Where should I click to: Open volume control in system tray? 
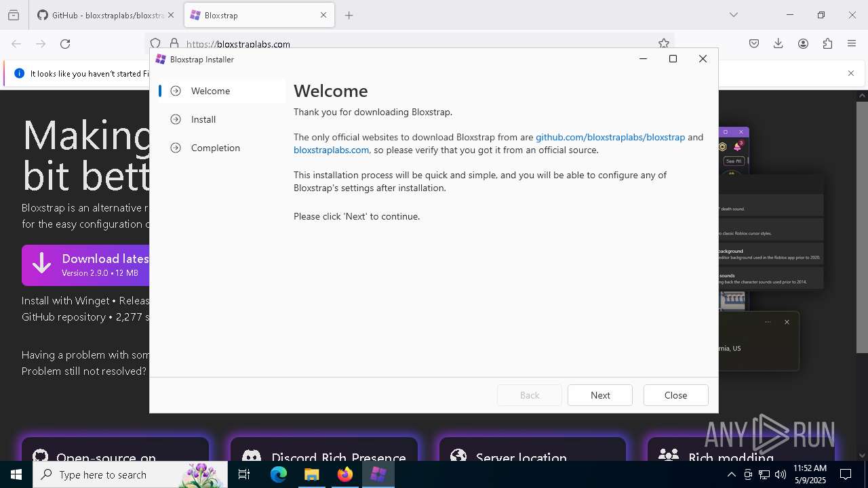tap(781, 474)
